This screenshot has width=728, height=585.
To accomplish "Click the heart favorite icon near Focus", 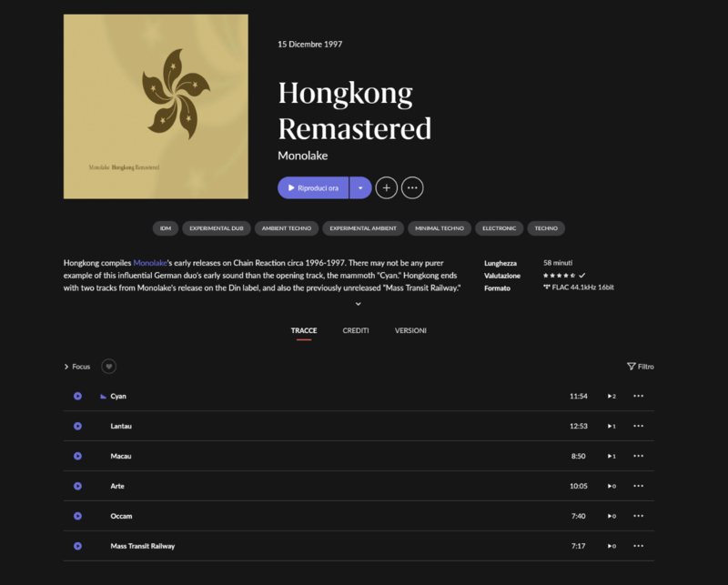I will click(x=108, y=367).
